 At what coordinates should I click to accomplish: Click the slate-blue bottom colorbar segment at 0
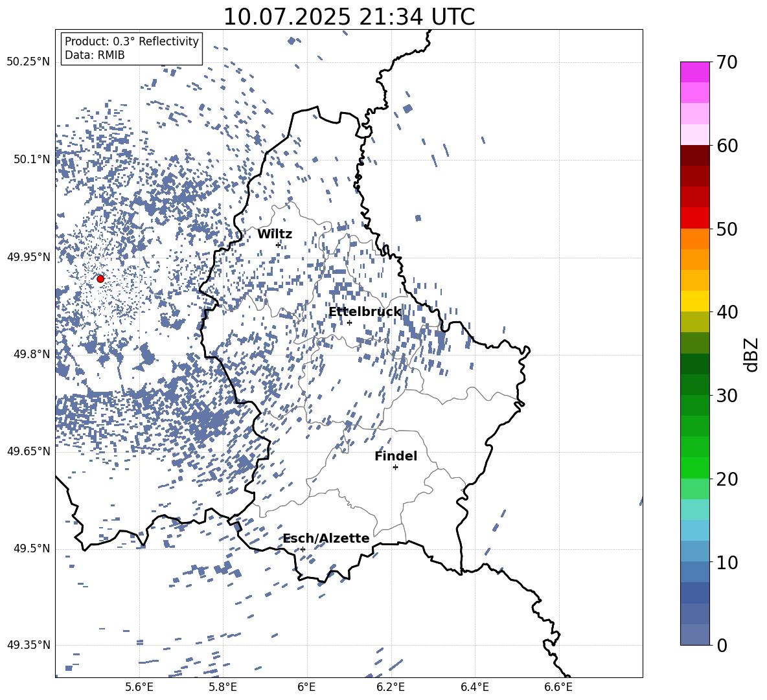click(694, 635)
